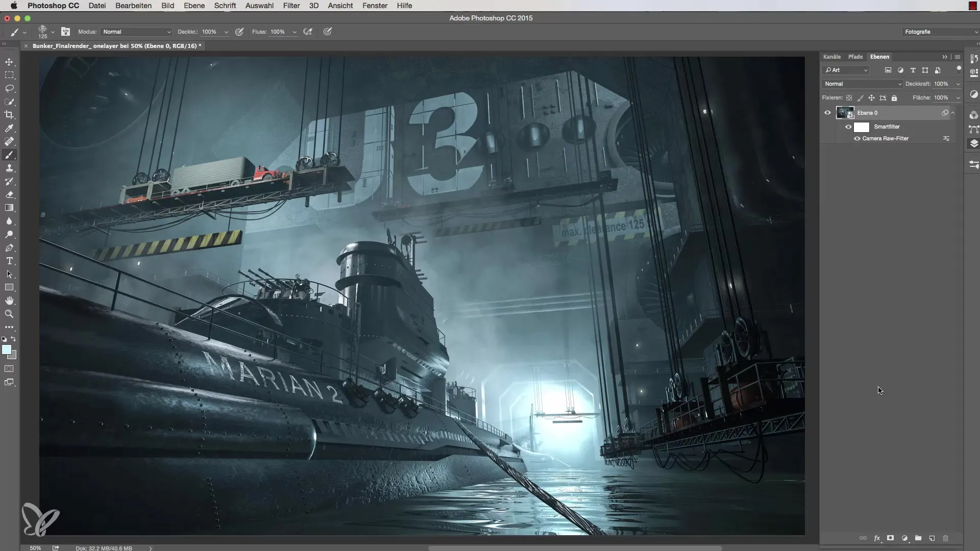The height and width of the screenshot is (551, 980).
Task: Select the Move tool
Action: click(x=9, y=62)
